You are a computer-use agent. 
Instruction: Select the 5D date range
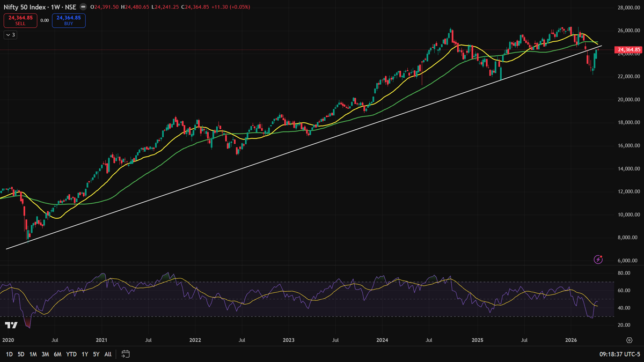[x=21, y=354]
